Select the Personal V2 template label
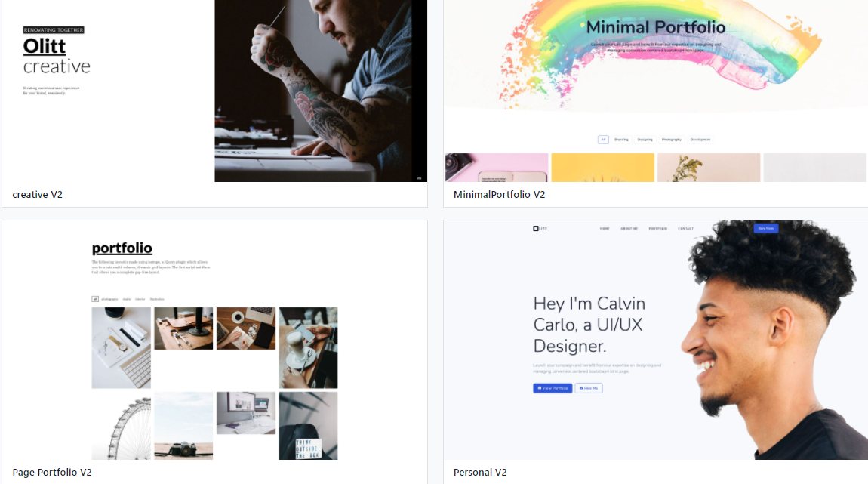The width and height of the screenshot is (868, 484). coord(480,473)
